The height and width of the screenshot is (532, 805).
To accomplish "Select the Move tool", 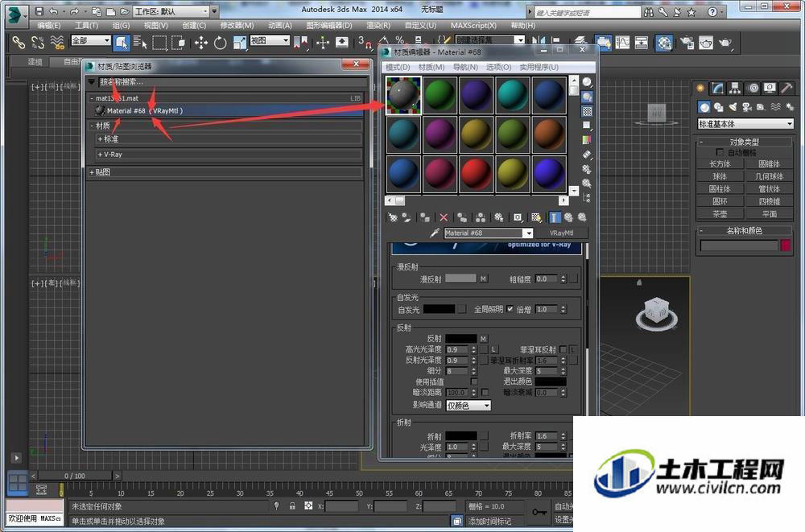I will click(200, 42).
